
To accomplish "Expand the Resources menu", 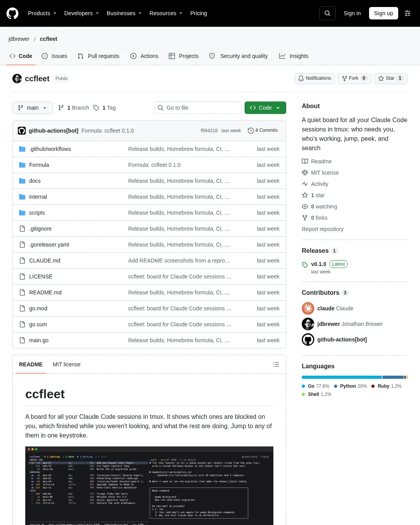I will [x=166, y=13].
